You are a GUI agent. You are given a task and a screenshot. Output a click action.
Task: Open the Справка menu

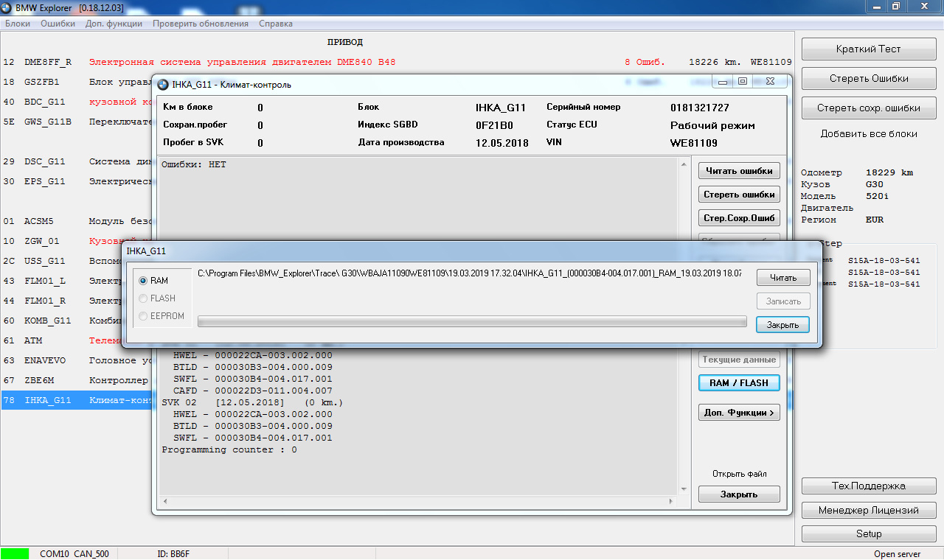click(x=276, y=24)
